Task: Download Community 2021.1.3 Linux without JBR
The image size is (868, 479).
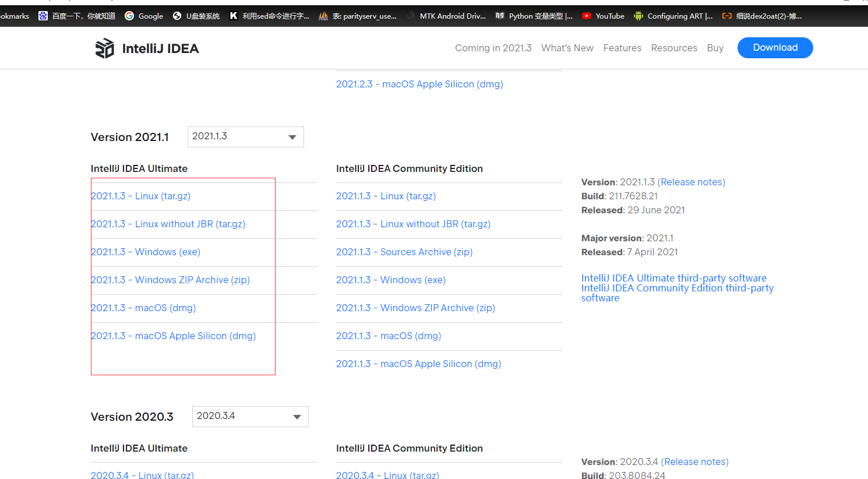Action: click(x=413, y=224)
